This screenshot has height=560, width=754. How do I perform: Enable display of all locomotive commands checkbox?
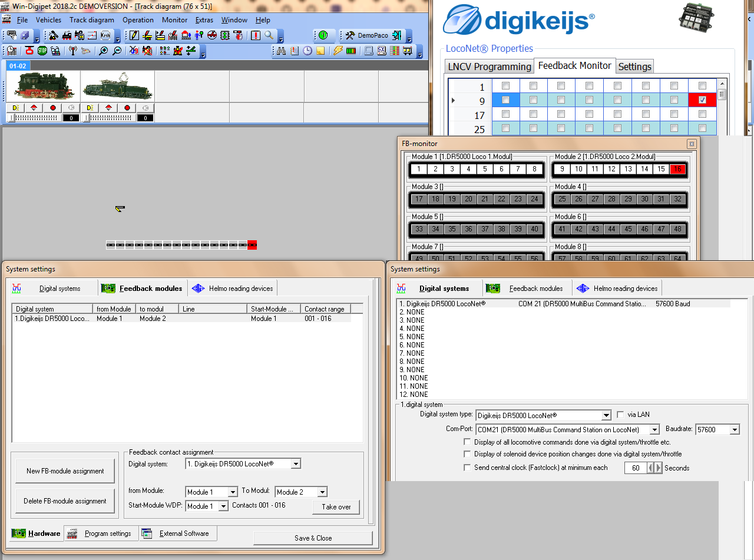pyautogui.click(x=468, y=442)
